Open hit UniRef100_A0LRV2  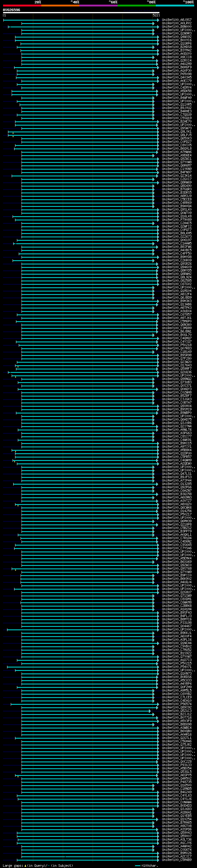(x=177, y=23)
